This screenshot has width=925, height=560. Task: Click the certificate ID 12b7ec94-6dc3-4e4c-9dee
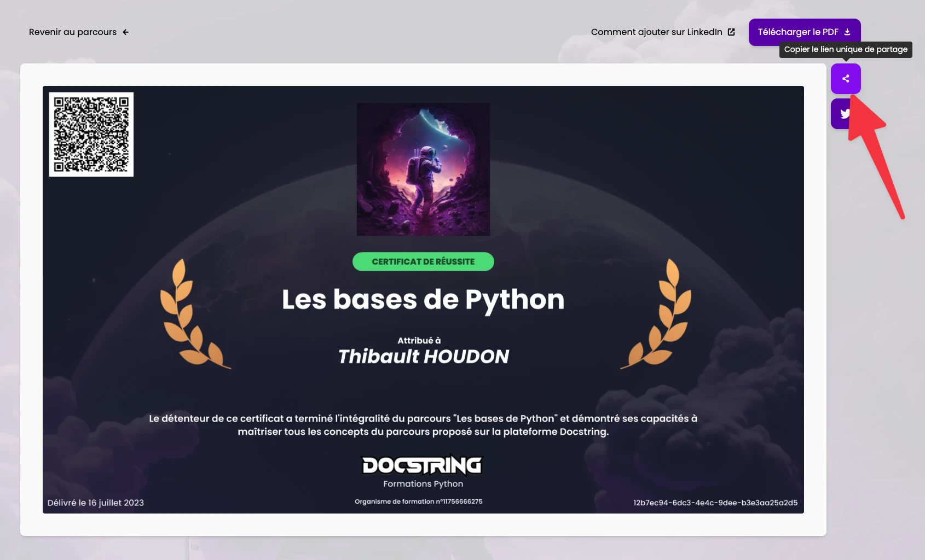tap(715, 502)
